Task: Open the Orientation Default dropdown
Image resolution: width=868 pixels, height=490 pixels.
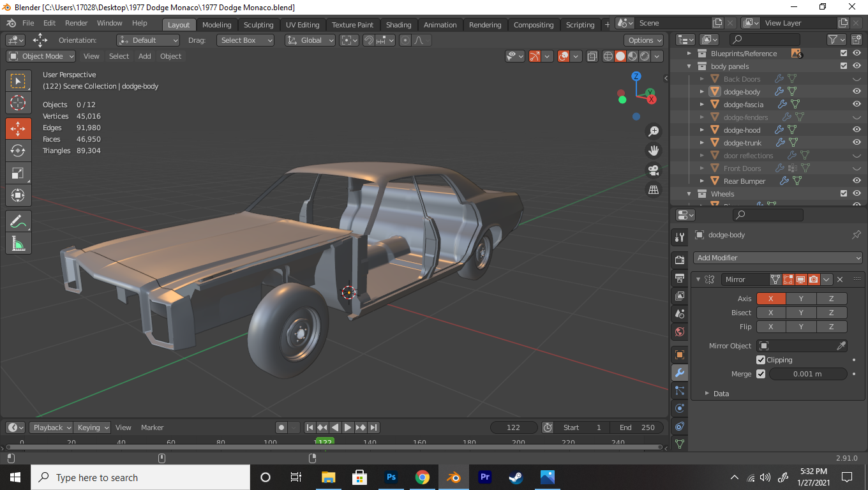Action: pyautogui.click(x=148, y=40)
